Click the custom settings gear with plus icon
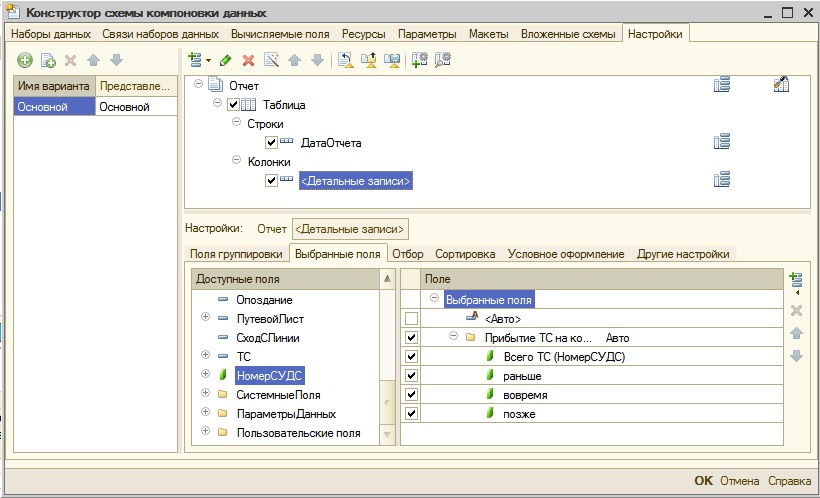 419,60
